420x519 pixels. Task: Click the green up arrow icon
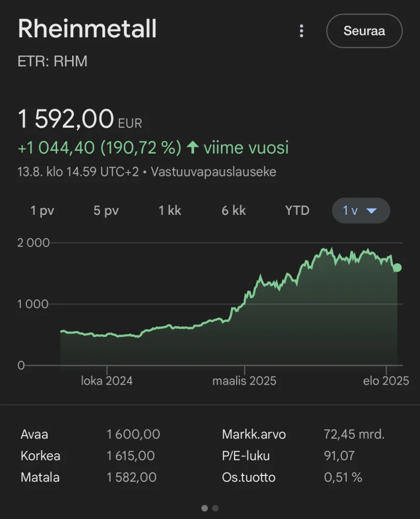[193, 148]
